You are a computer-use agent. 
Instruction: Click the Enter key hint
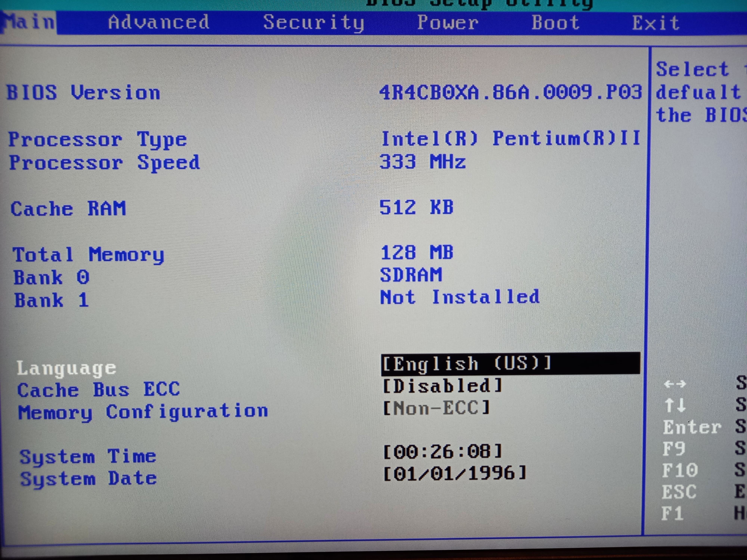pos(692,427)
